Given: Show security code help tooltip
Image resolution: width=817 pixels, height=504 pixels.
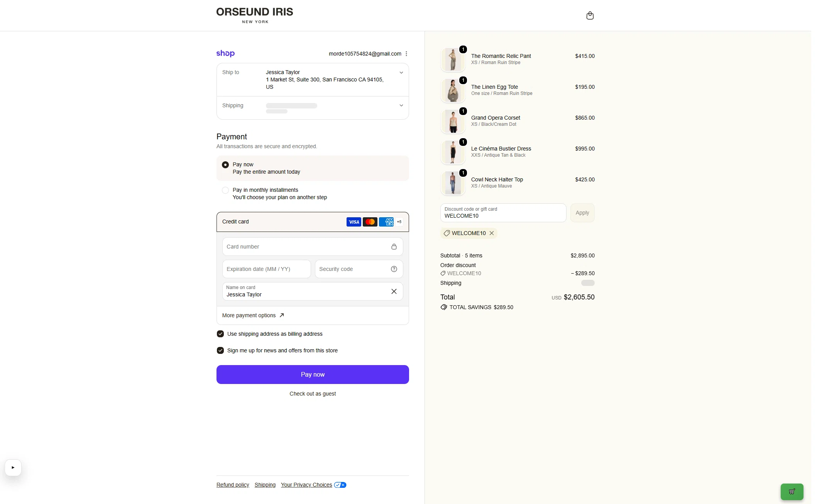Looking at the screenshot, I should point(394,269).
